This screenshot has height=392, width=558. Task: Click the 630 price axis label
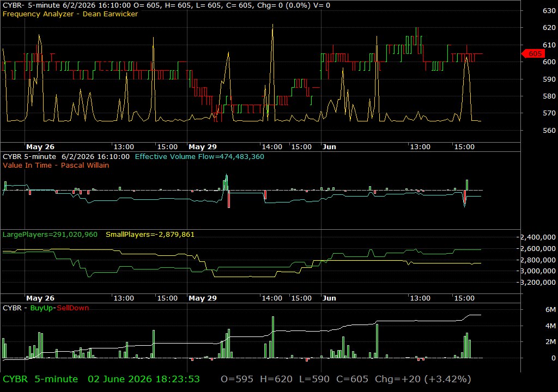click(x=549, y=11)
